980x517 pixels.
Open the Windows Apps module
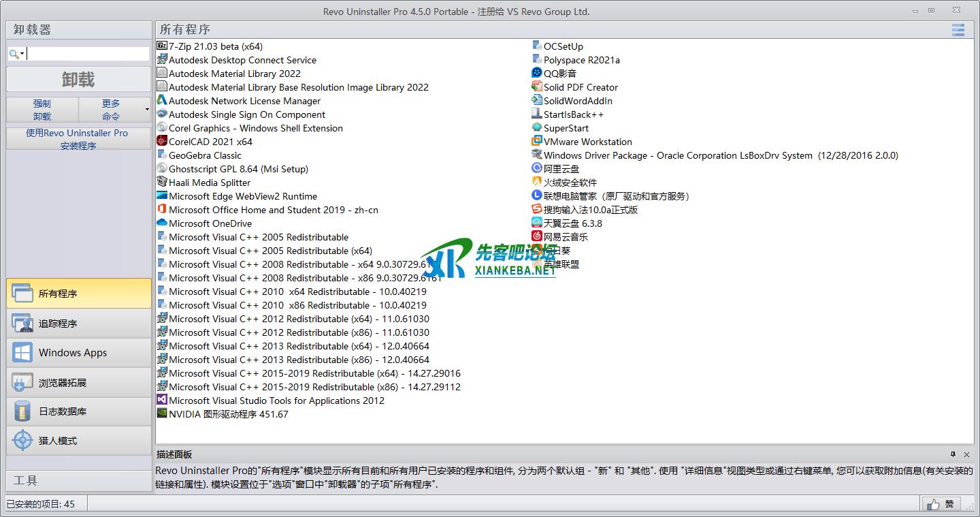click(78, 353)
